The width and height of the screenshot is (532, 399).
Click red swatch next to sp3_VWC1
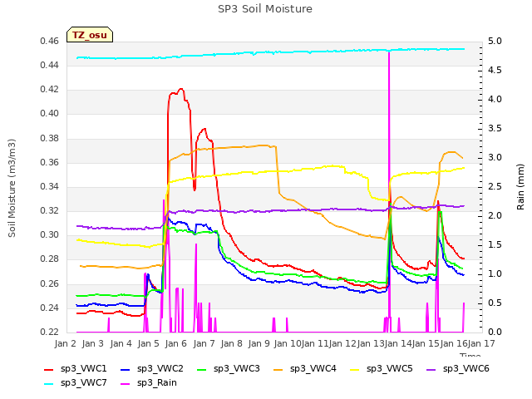(x=49, y=369)
